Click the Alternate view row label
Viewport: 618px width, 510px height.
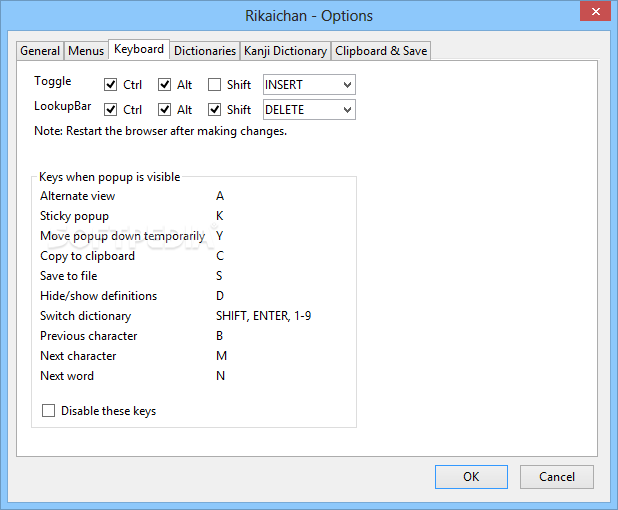[78, 196]
